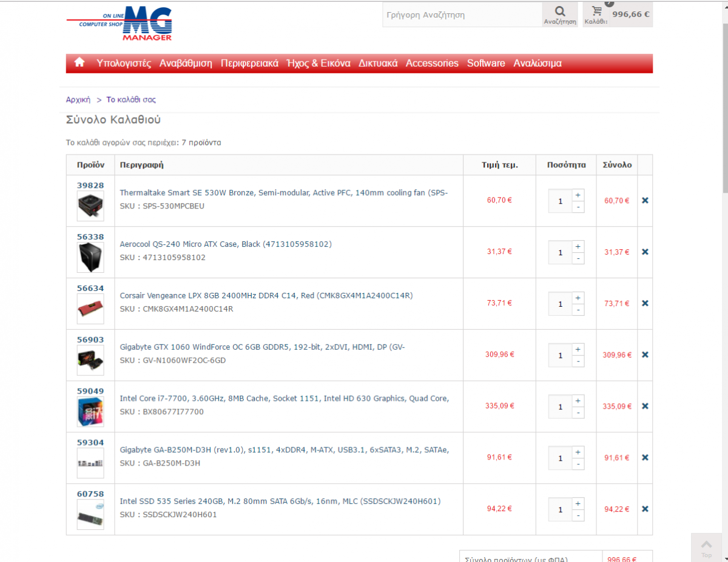Open the Περιφερειακά menu
This screenshot has width=728, height=562.
(249, 63)
